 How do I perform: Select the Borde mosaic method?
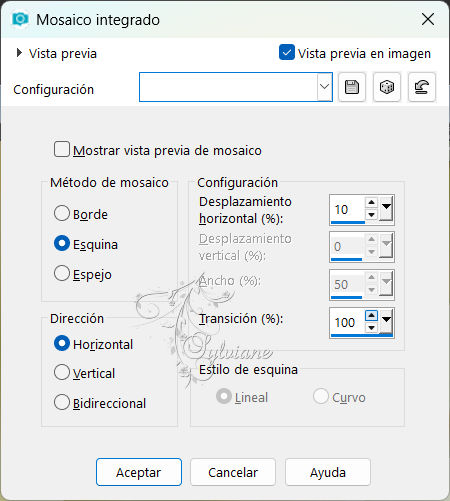[62, 213]
